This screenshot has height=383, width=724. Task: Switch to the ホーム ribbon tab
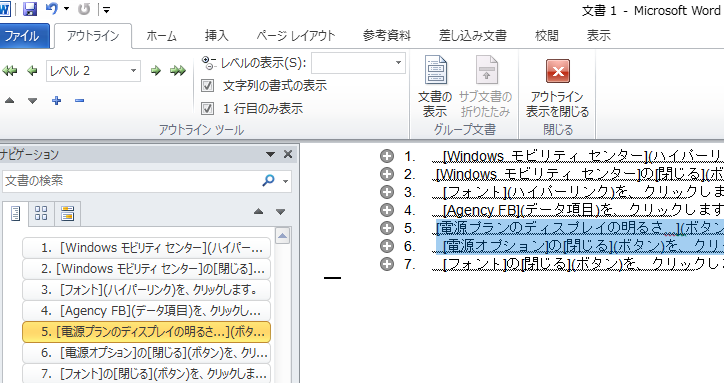tap(161, 36)
